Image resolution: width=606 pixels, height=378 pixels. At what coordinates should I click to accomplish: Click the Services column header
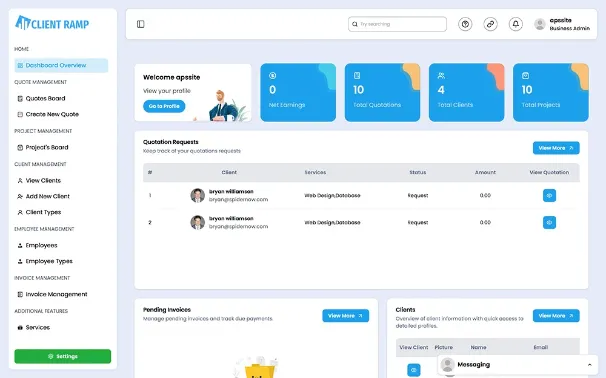(x=315, y=172)
